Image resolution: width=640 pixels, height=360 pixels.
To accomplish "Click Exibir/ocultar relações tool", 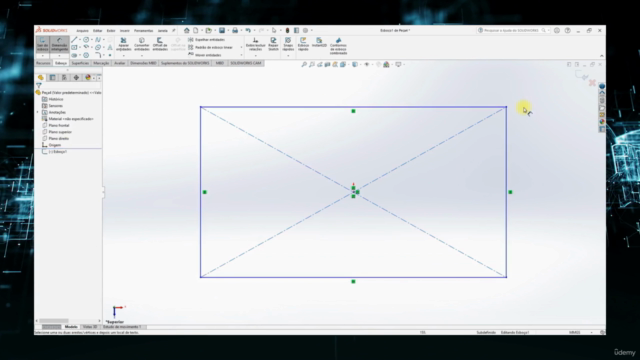I will coord(256,44).
